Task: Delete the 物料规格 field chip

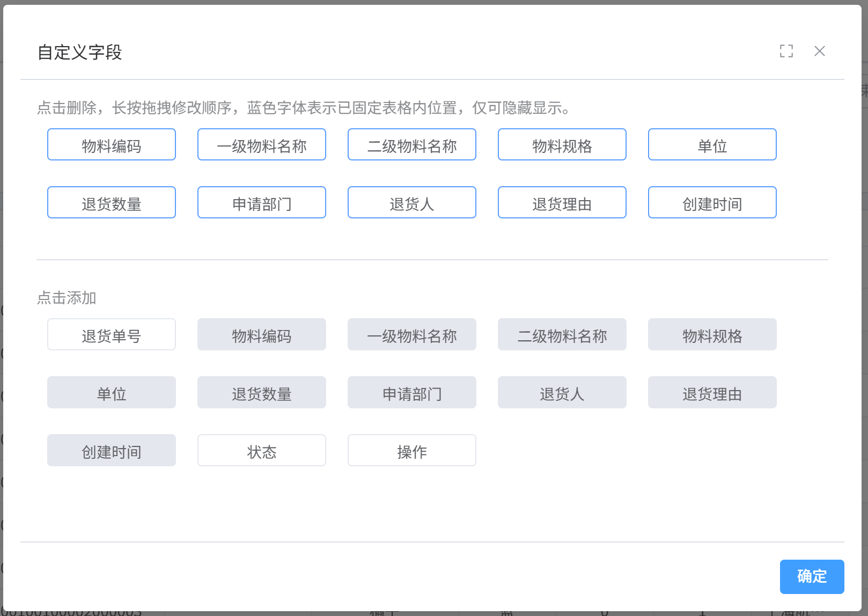Action: [x=562, y=144]
